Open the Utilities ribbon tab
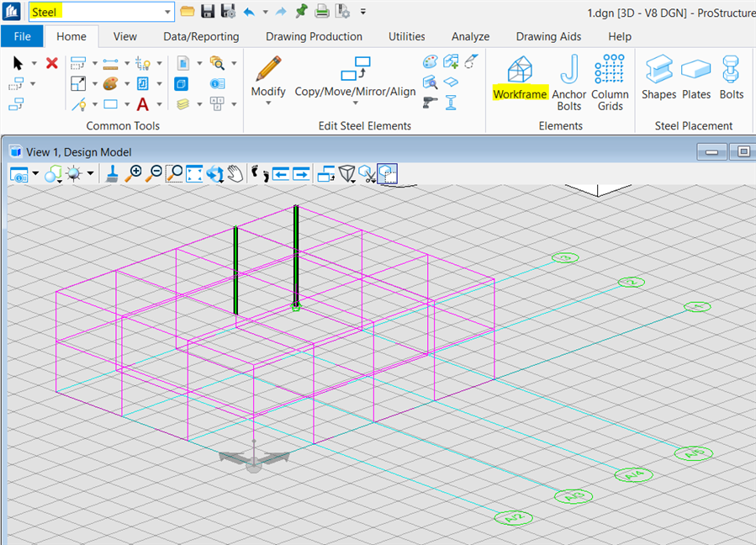This screenshot has width=756, height=545. click(407, 37)
